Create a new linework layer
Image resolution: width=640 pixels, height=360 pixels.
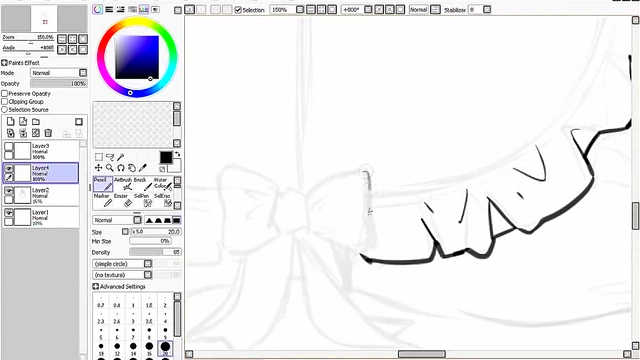(x=23, y=122)
